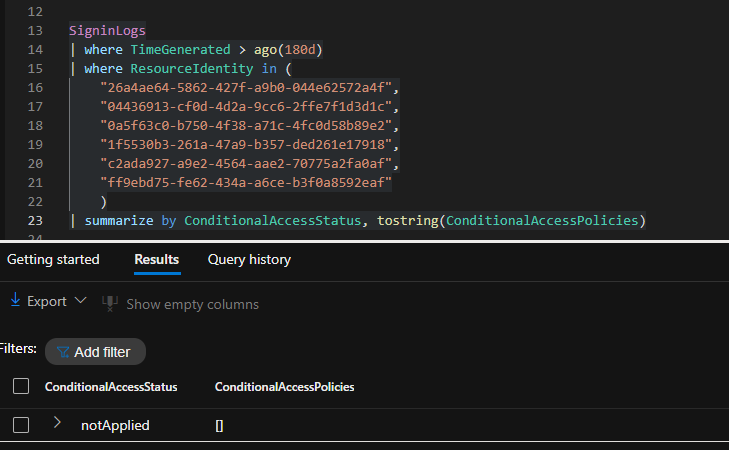Open the Export dropdown chevron

click(81, 302)
